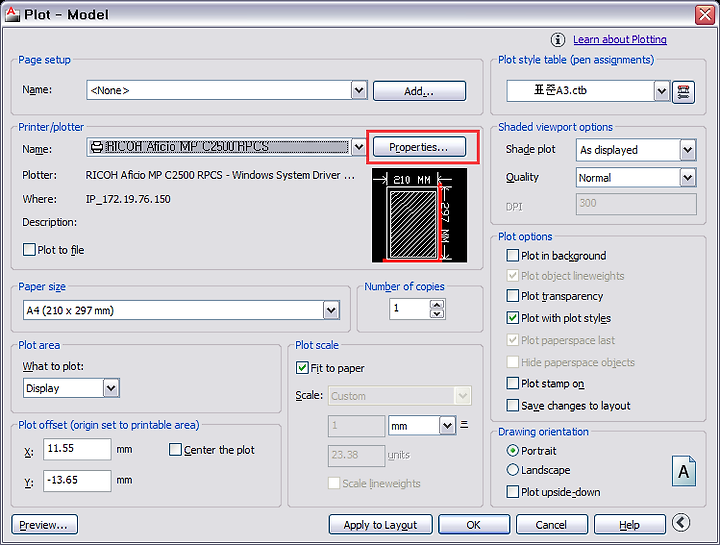Decrease number of copies with down arrow
Viewport: 720px width, 545px height.
(437, 314)
